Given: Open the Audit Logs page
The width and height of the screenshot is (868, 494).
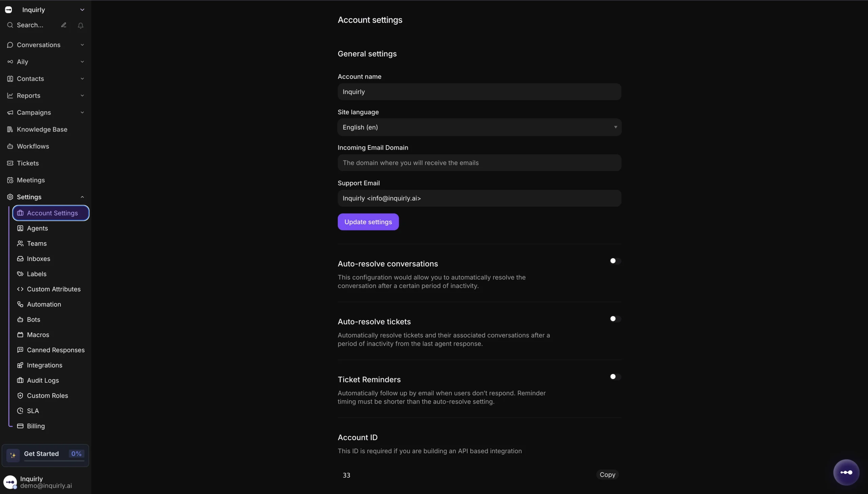Looking at the screenshot, I should (51, 380).
